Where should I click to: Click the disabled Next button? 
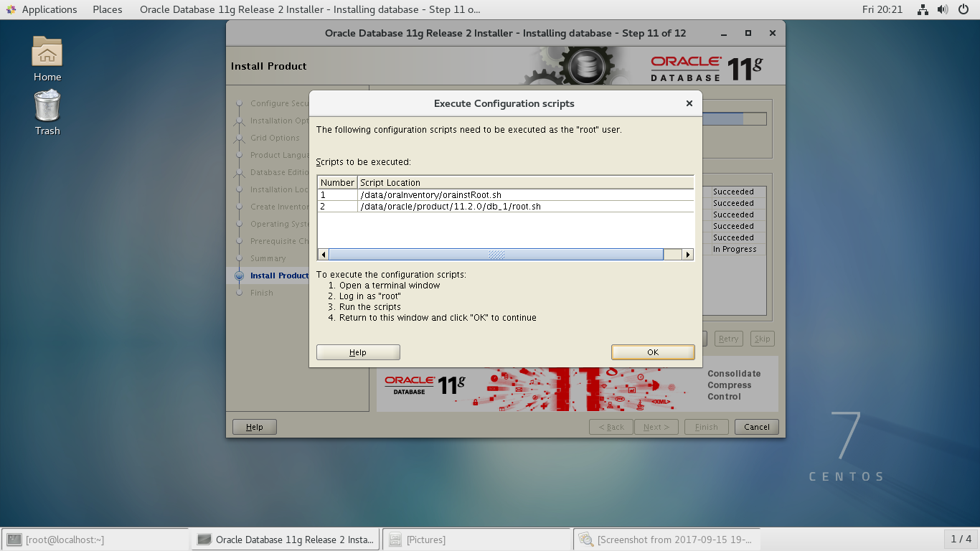point(656,427)
